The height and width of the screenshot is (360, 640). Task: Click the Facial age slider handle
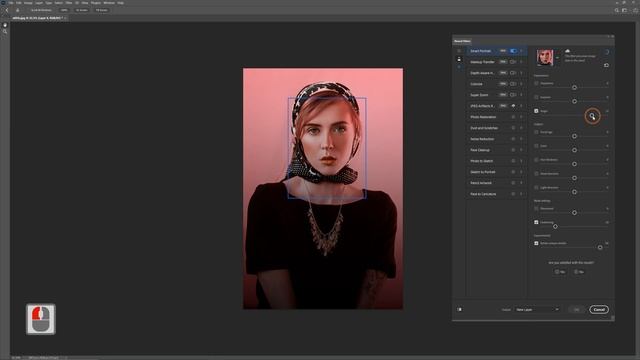click(x=574, y=136)
